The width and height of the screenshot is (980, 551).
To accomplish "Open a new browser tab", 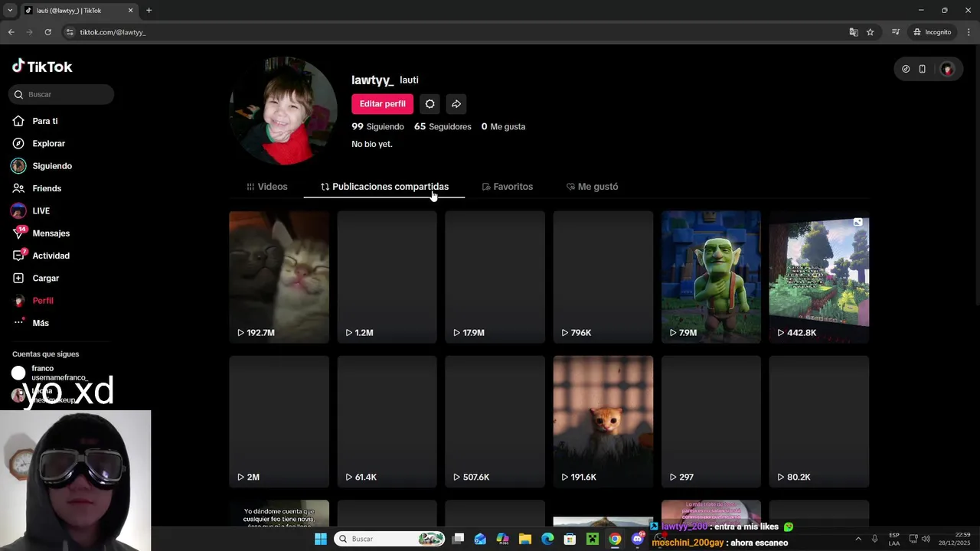I will coord(149,11).
